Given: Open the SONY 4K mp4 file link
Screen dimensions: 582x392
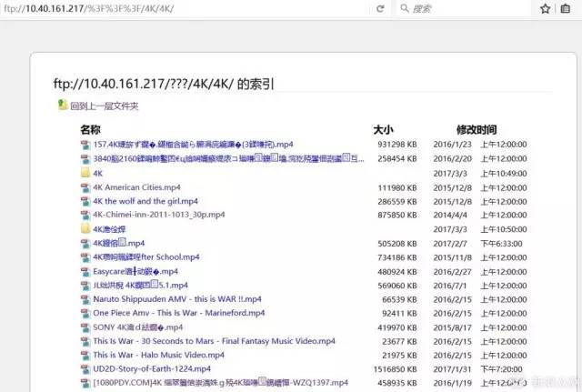Looking at the screenshot, I should tap(137, 327).
